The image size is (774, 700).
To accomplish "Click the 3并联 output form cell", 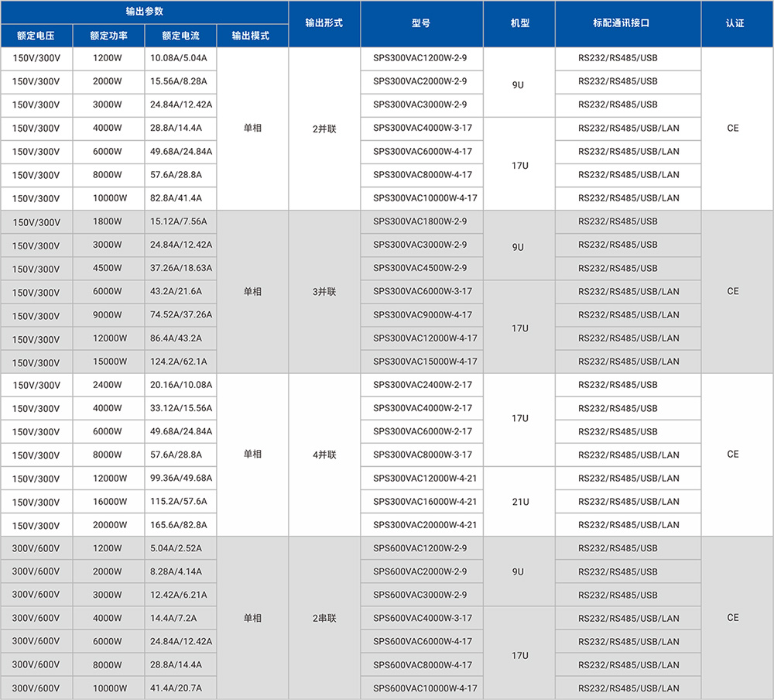I will click(x=324, y=291).
